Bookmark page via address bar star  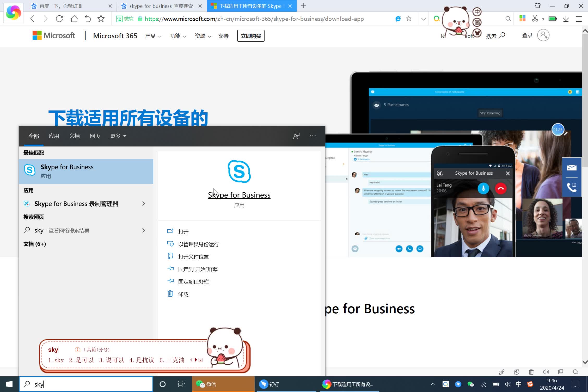click(x=409, y=19)
